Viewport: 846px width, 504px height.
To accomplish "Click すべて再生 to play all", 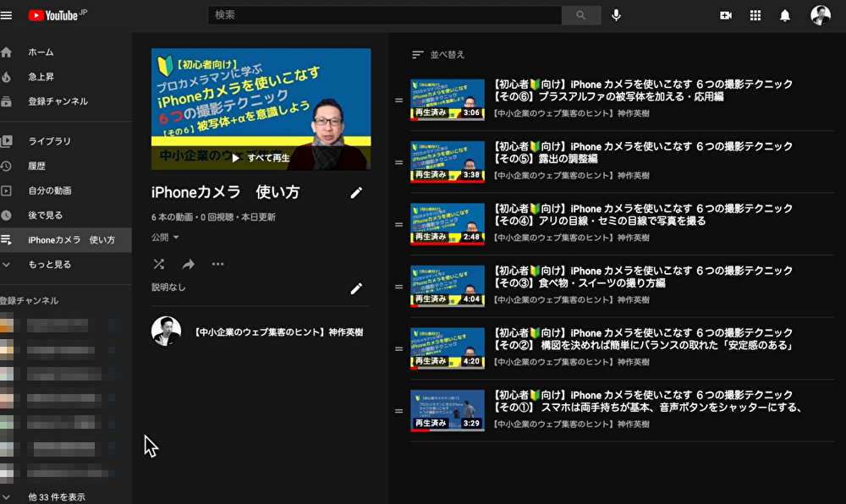I will pyautogui.click(x=261, y=158).
